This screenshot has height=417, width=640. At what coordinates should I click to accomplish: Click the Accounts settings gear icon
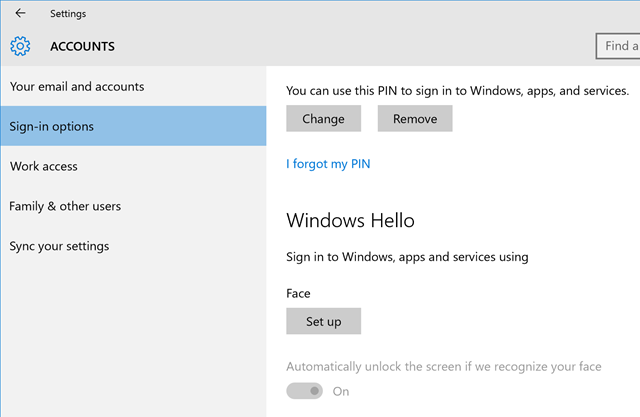coord(20,46)
